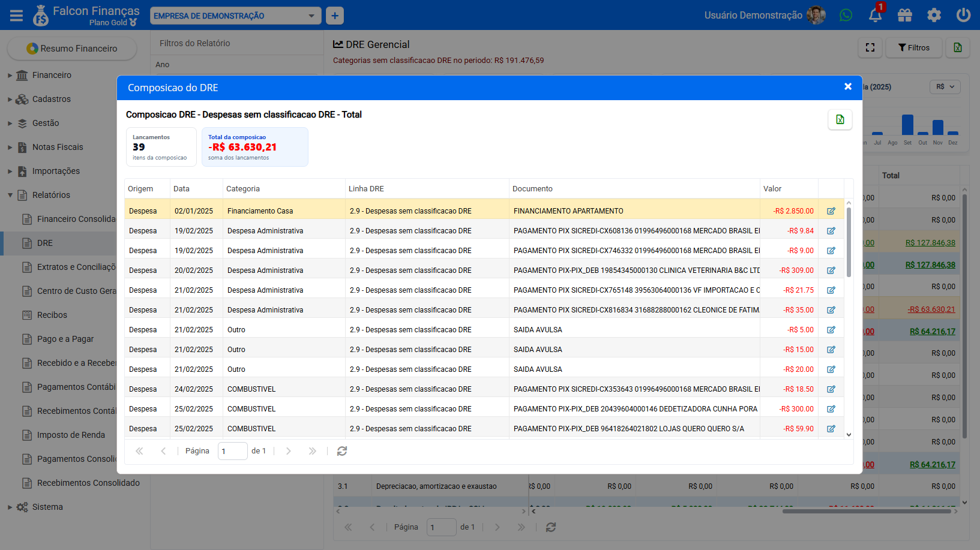Expand the Sistema menu section
The image size is (980, 550).
(47, 507)
